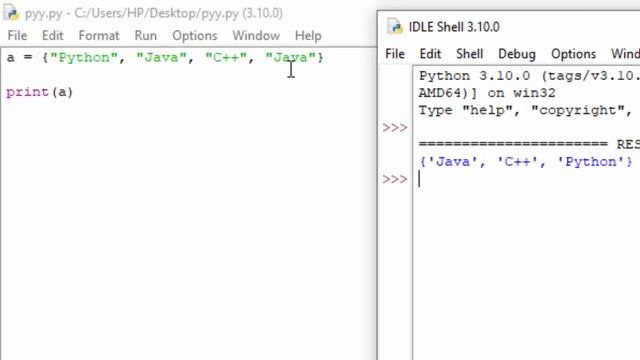Click the 'Type "help", "copyright"' line
The image size is (640, 360).
(x=526, y=110)
